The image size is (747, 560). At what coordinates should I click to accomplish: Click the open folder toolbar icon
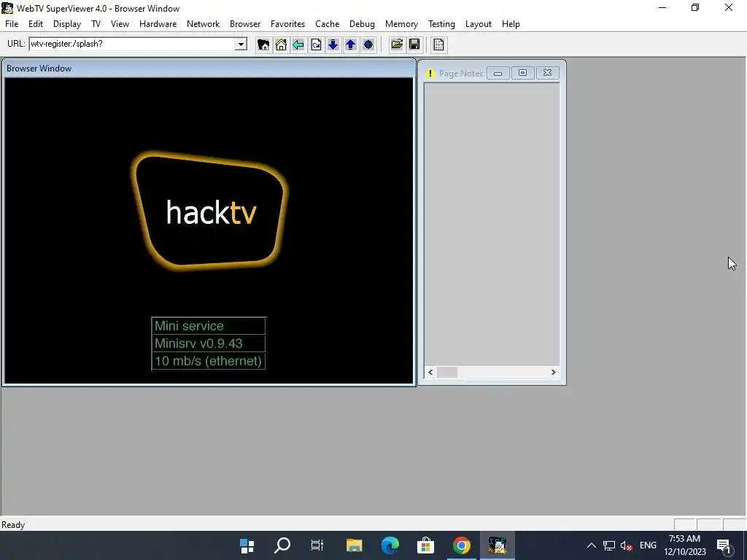(x=397, y=44)
